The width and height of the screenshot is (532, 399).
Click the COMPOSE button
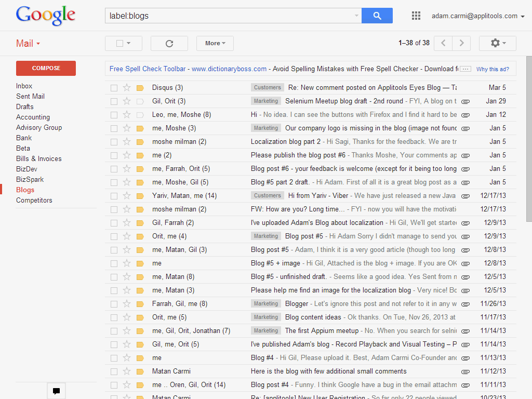click(x=46, y=68)
